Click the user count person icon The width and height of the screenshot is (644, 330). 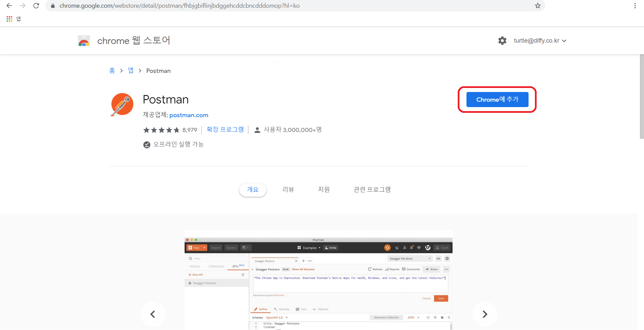(257, 130)
